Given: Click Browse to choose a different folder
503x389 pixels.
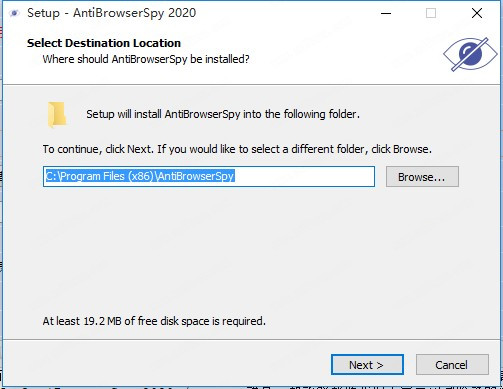Looking at the screenshot, I should tap(422, 177).
